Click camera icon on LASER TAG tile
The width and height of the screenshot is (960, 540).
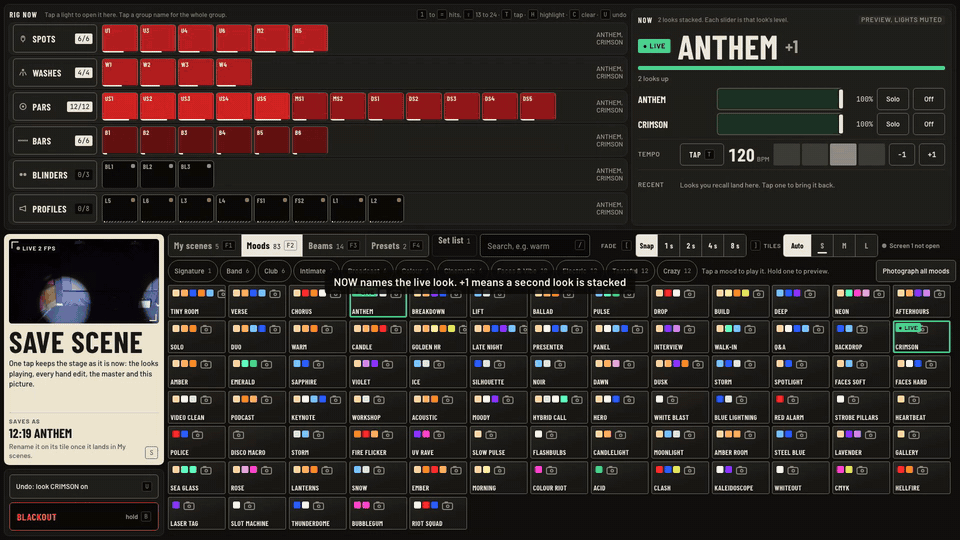click(189, 506)
